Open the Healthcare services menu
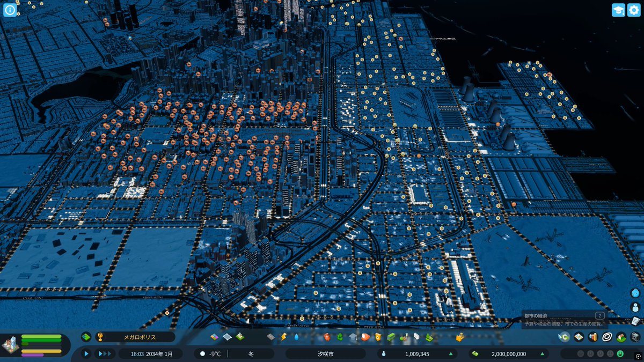This screenshot has height=362, width=644. [327, 337]
